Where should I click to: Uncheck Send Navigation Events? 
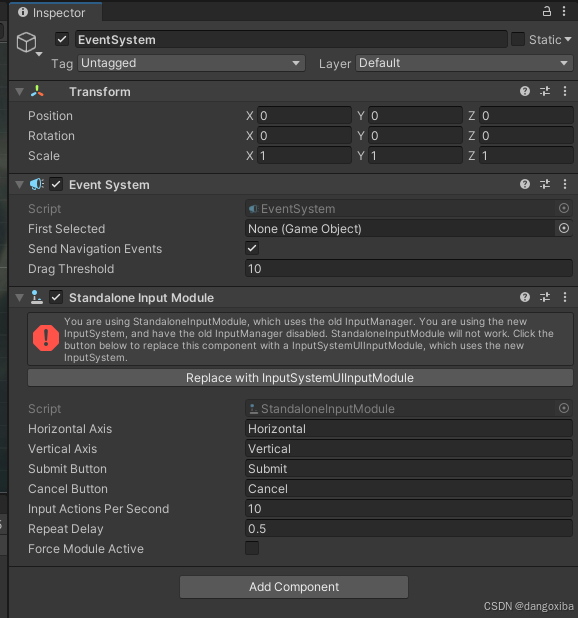[252, 248]
